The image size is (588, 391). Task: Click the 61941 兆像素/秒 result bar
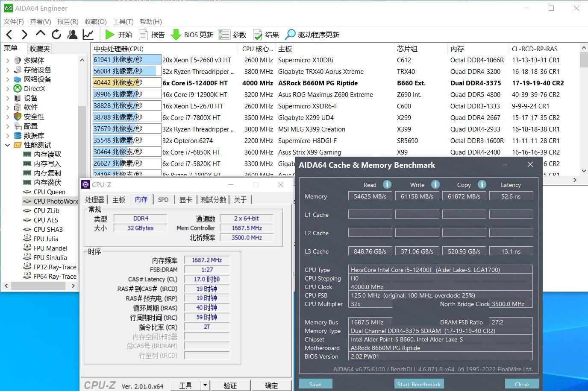point(127,60)
